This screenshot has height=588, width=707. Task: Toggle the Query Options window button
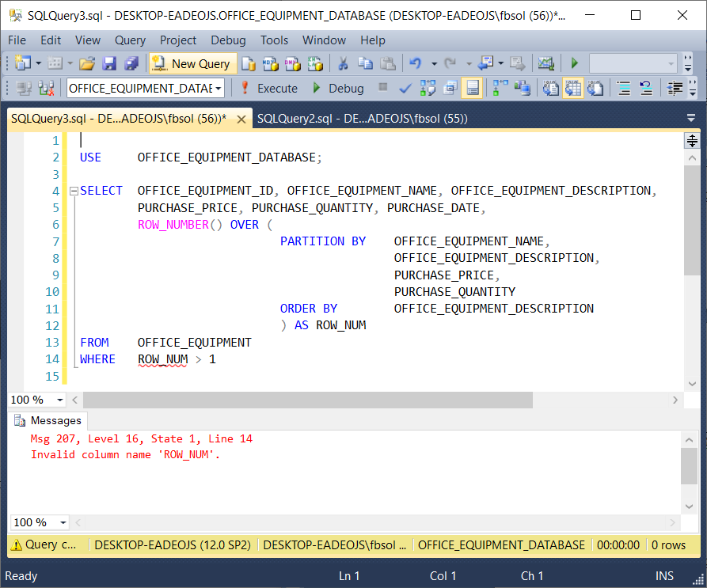click(450, 88)
